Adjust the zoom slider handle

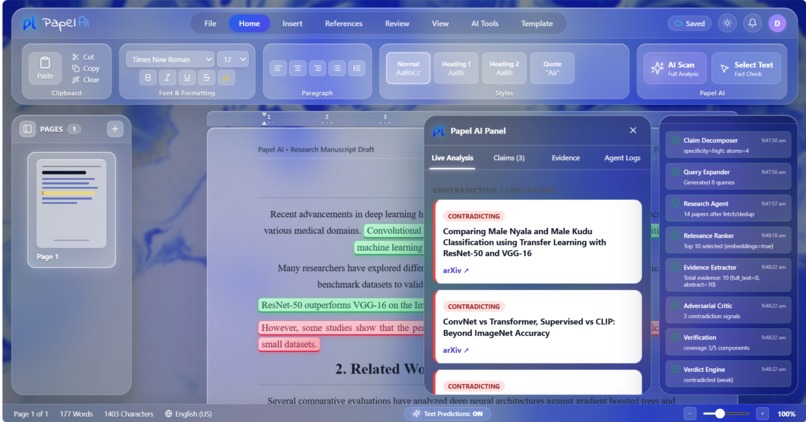(720, 413)
